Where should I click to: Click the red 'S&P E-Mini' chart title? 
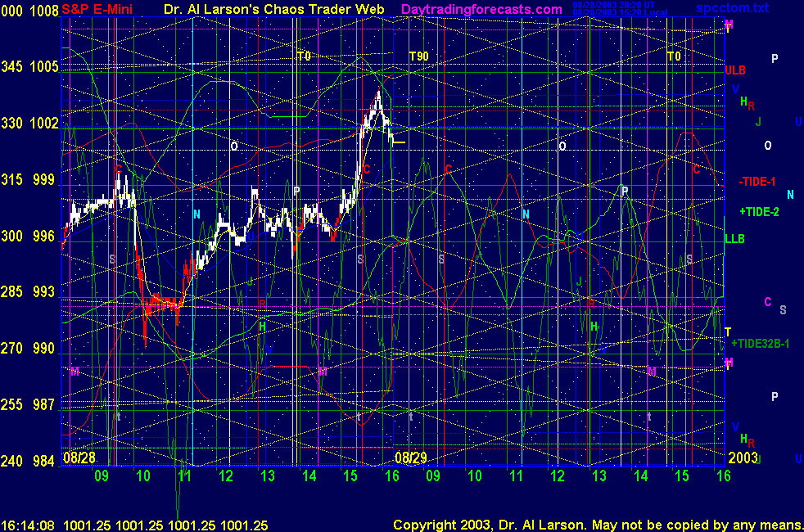97,9
